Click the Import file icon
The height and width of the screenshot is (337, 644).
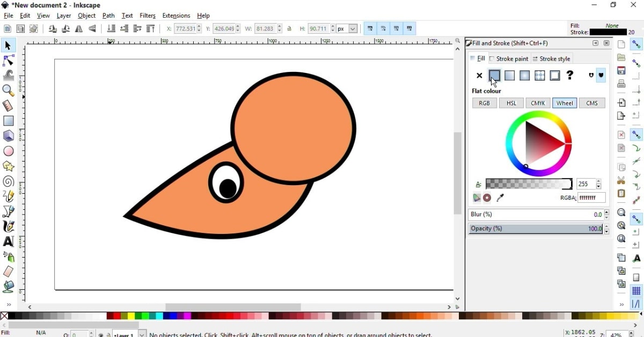pos(621,102)
